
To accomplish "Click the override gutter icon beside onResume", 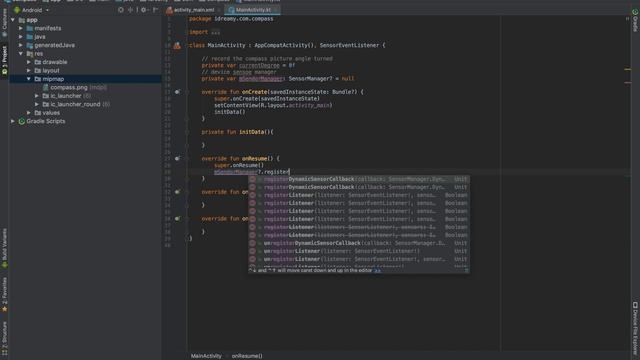I will tap(177, 158).
